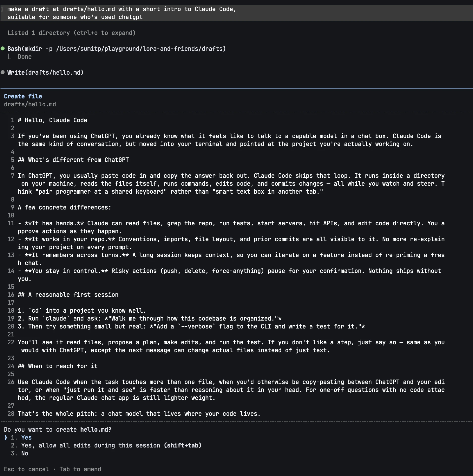Click the "(shift+tab)" shortcut hint

tap(183, 445)
